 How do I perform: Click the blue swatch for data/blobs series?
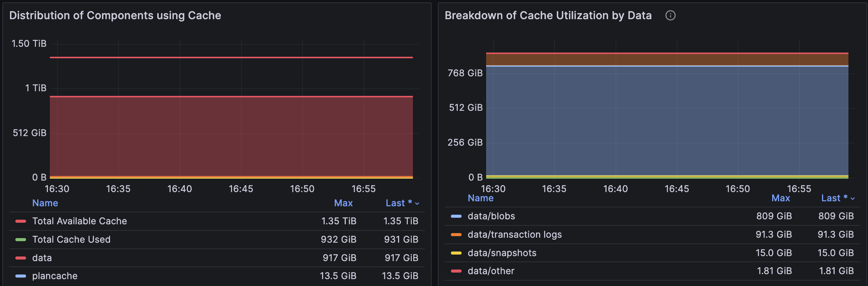pyautogui.click(x=456, y=216)
